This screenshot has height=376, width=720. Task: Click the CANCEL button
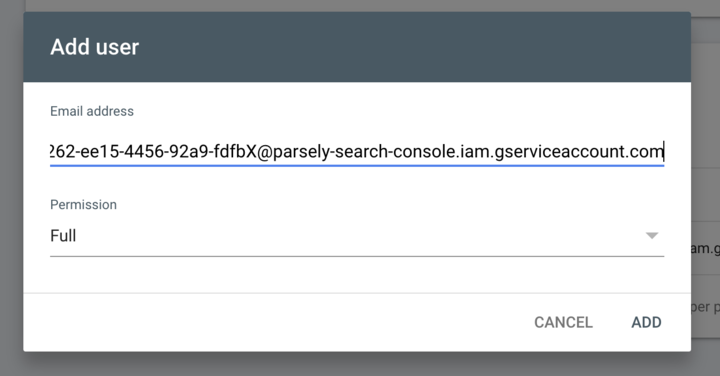click(563, 322)
